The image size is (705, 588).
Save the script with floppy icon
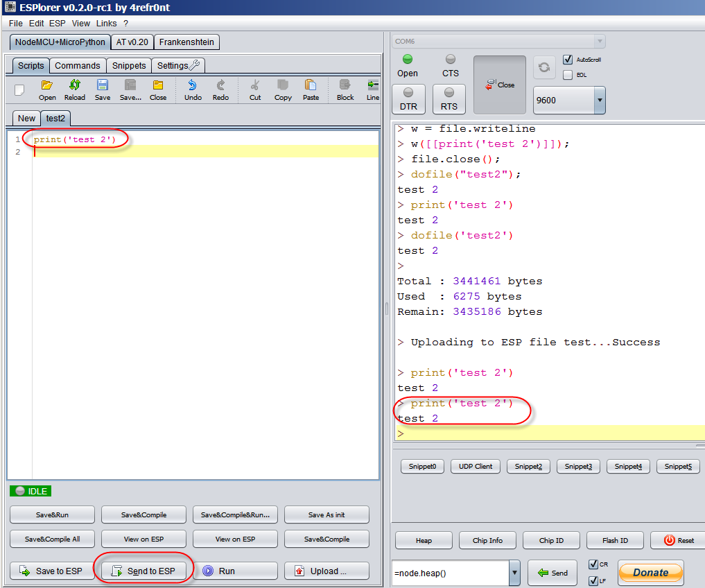coord(103,90)
